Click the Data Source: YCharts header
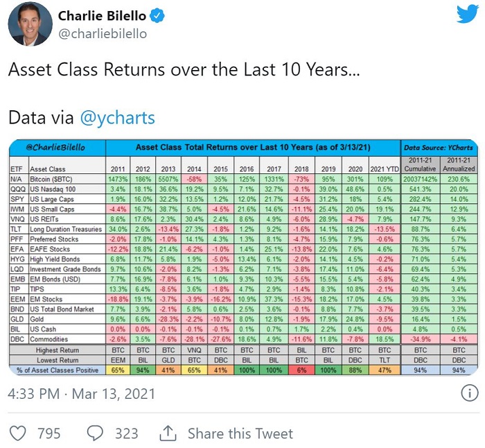Image resolution: width=485 pixels, height=448 pixels. (x=441, y=146)
